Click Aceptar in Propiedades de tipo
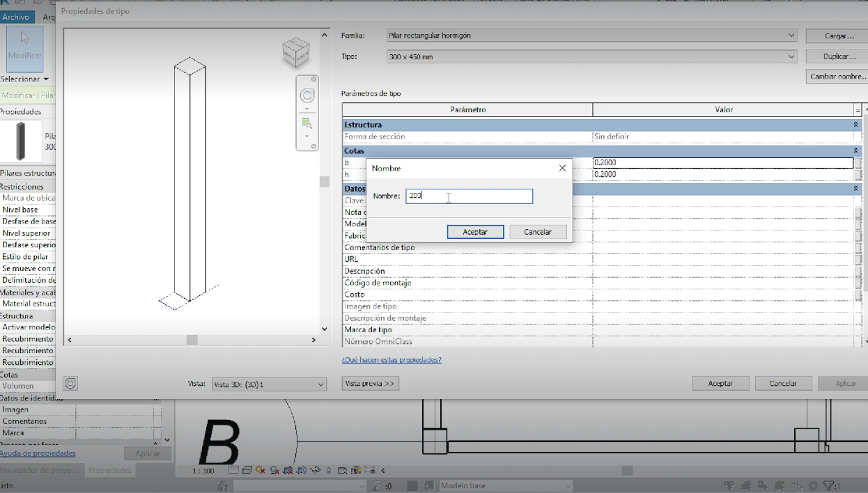The image size is (868, 493). point(720,384)
